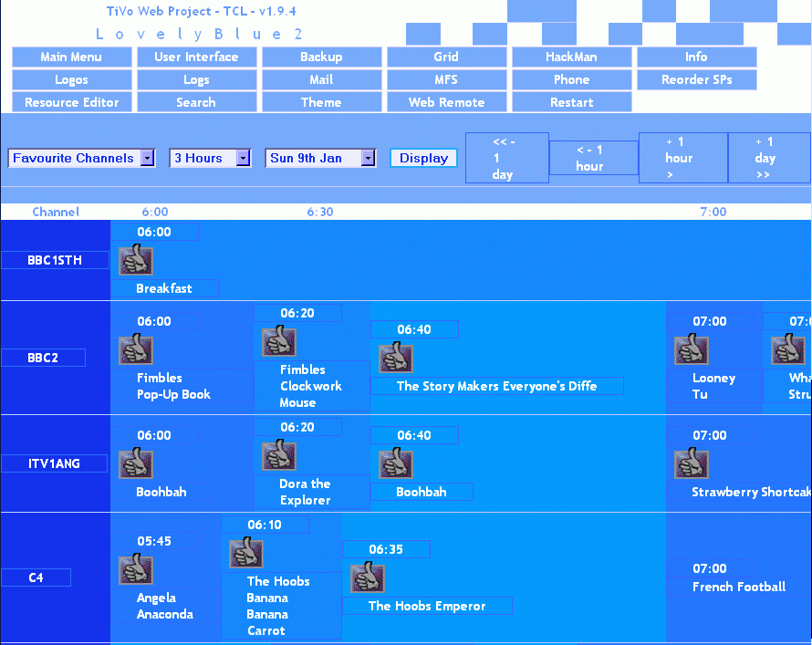Open Looney Tu programme on BBC2
This screenshot has height=645, width=812.
point(713,386)
